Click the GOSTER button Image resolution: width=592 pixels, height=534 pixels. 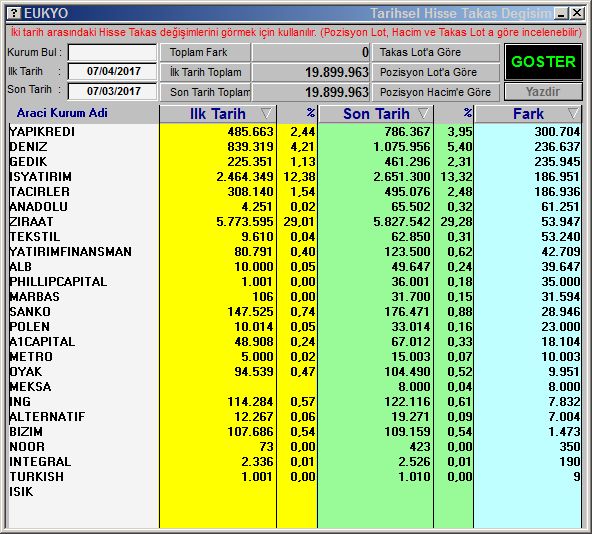coord(543,62)
